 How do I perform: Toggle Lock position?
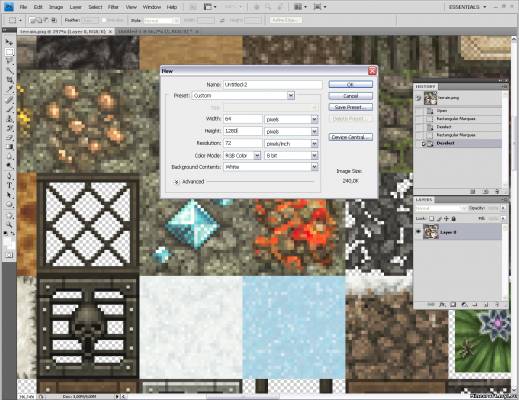[x=446, y=219]
